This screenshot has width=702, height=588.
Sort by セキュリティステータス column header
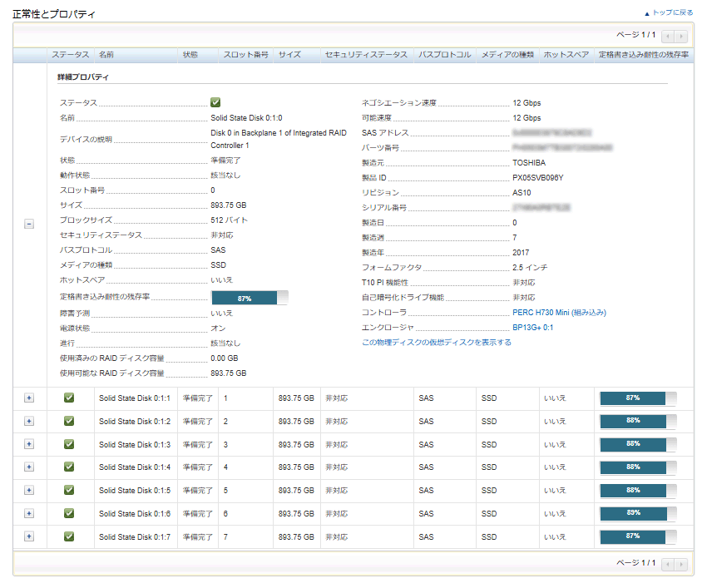click(x=367, y=55)
